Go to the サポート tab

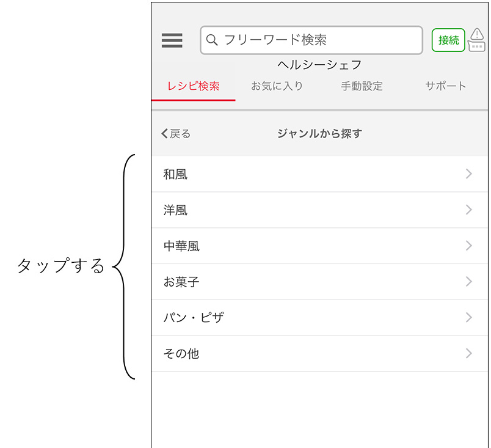(445, 86)
